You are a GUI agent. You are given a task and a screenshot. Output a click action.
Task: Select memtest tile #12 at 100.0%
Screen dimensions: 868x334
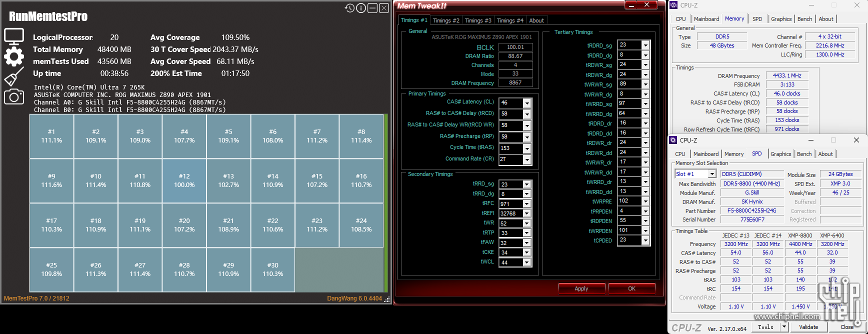(x=184, y=180)
